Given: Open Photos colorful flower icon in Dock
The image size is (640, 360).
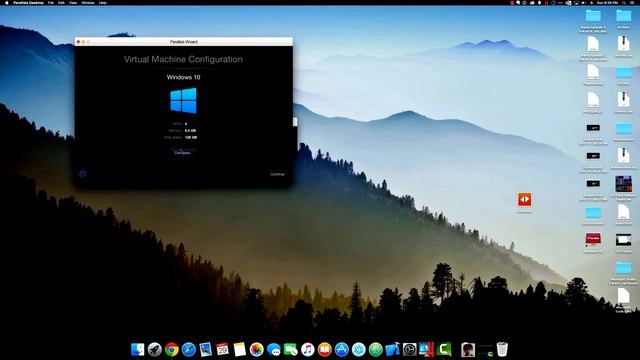Looking at the screenshot, I should click(x=257, y=350).
